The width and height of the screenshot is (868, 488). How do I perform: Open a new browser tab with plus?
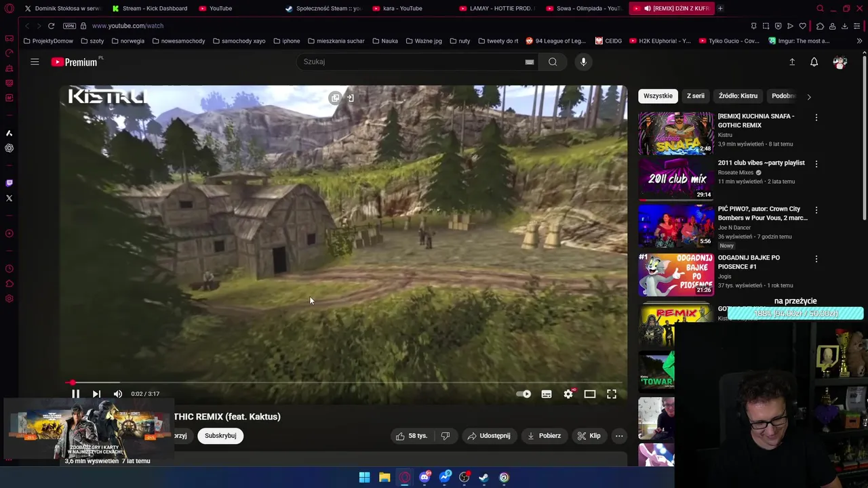720,8
